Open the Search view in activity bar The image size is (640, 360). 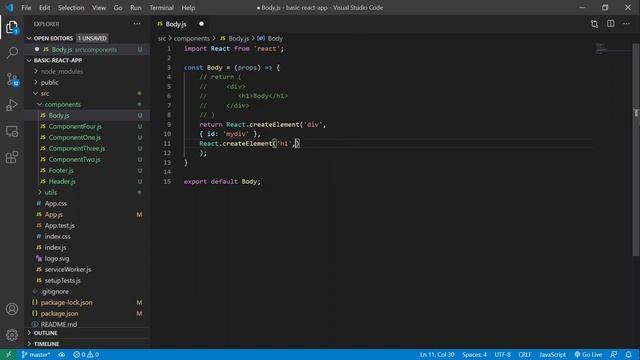pyautogui.click(x=12, y=53)
